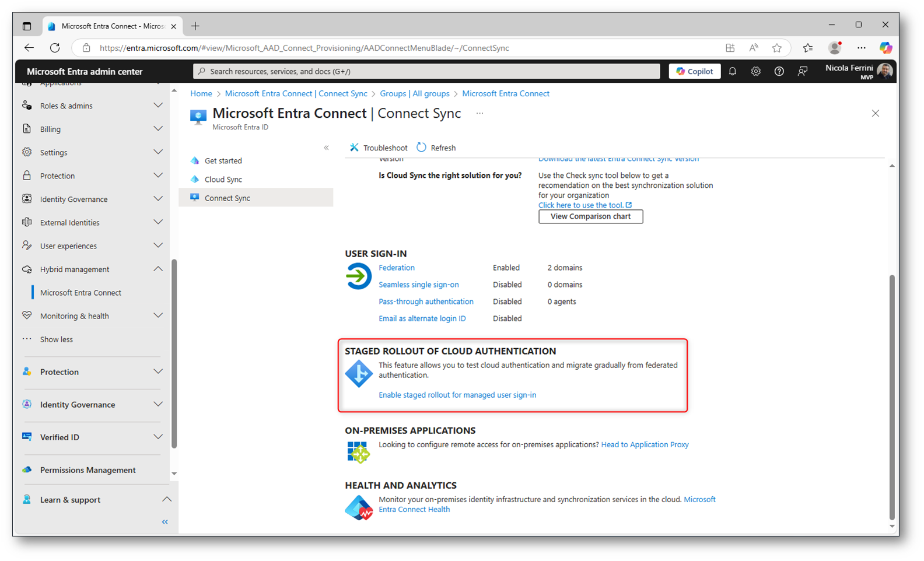Click the Copilot button in Entra header
Screen dimensions: 924x561
pos(694,71)
